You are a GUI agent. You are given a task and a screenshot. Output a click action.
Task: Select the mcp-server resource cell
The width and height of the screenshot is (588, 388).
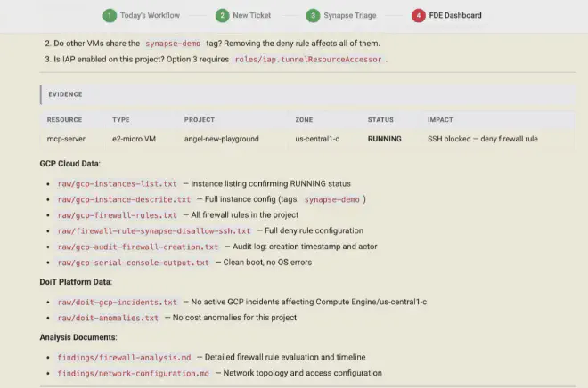(x=66, y=139)
